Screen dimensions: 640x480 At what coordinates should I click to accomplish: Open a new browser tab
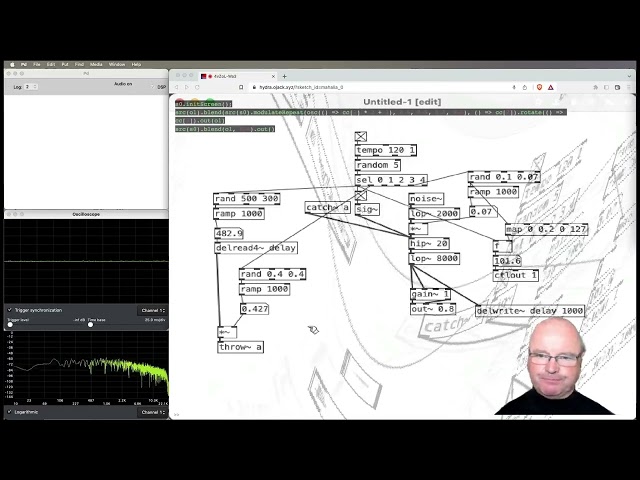pos(284,76)
